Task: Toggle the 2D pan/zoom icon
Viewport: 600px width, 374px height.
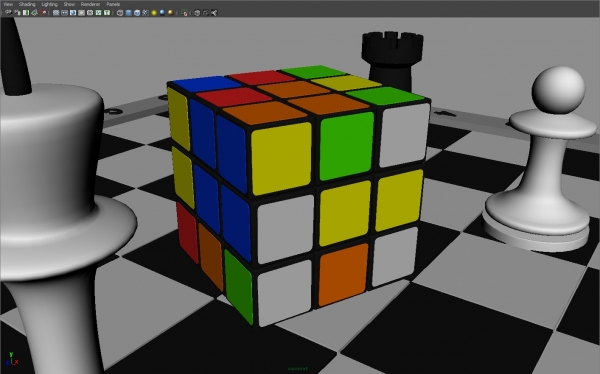Action: pyautogui.click(x=43, y=13)
